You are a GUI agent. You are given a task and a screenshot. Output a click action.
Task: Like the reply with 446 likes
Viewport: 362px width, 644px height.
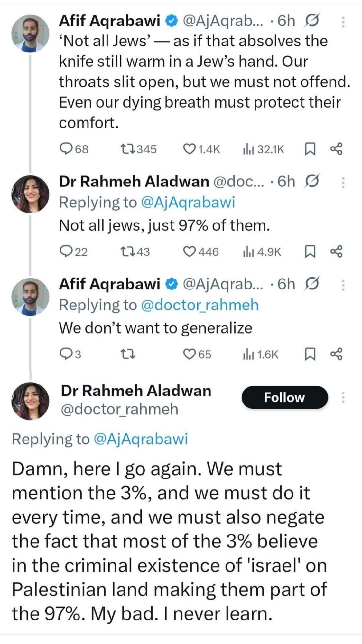[x=201, y=251]
